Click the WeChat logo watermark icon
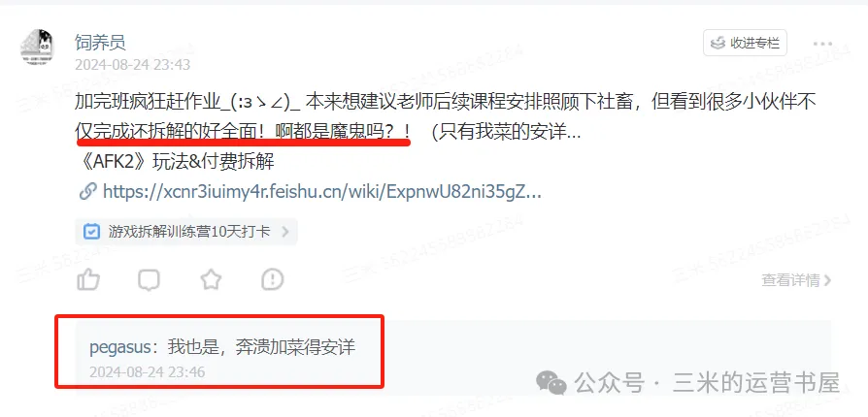Image resolution: width=868 pixels, height=417 pixels. point(551,383)
